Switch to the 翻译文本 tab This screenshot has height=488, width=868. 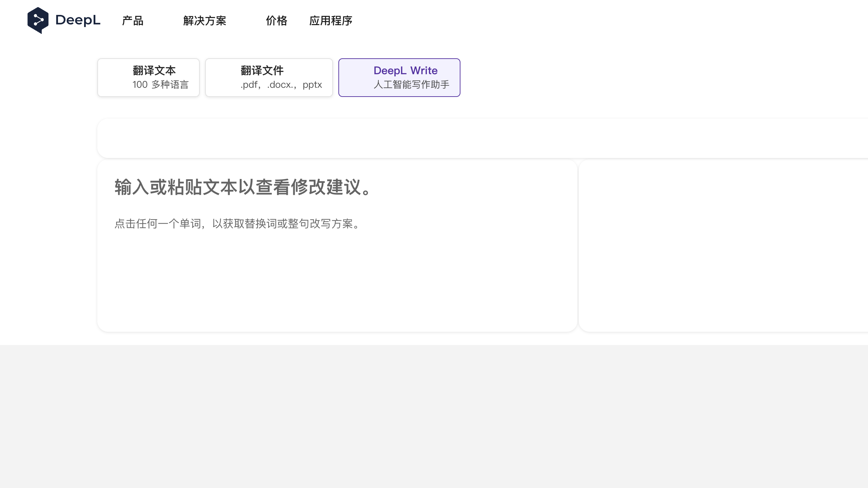click(x=149, y=78)
